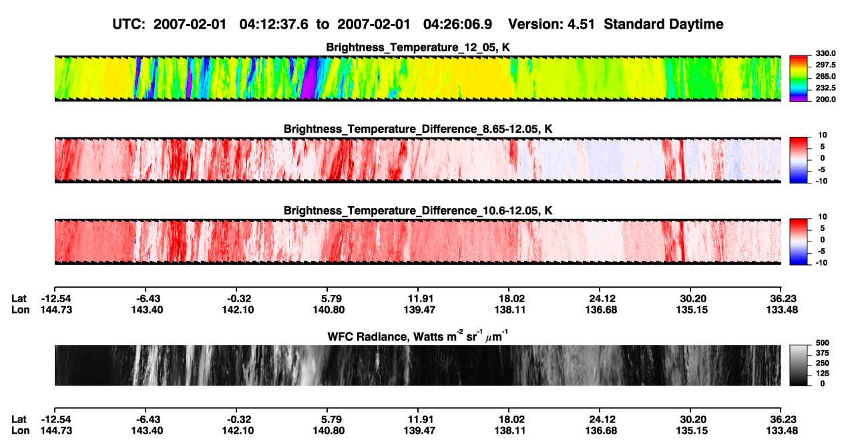Click latitude 24.12 on the bottom axis below WFC
Image resolution: width=868 pixels, height=445 pixels.
[600, 419]
